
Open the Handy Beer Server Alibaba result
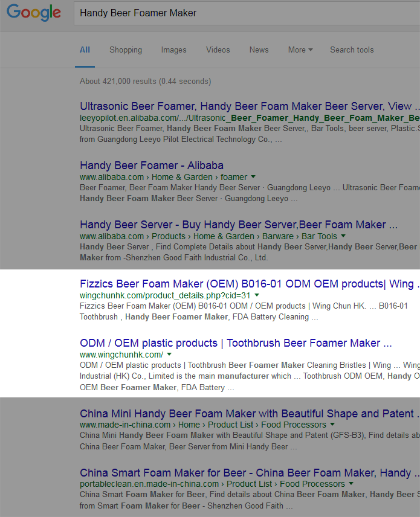click(238, 225)
